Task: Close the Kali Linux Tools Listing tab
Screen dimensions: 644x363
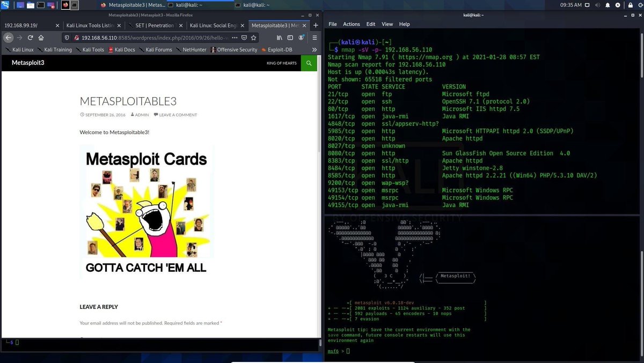Action: (119, 25)
